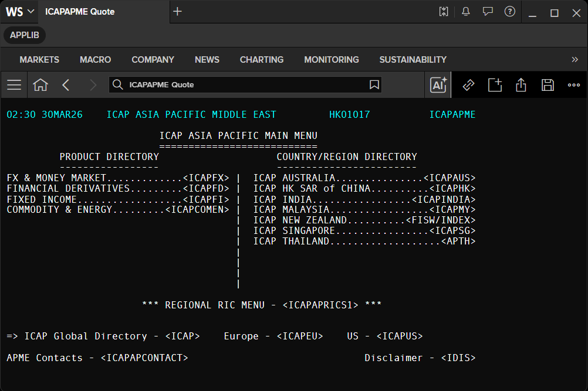Open the AI assistant icon
This screenshot has width=588, height=391.
[438, 84]
